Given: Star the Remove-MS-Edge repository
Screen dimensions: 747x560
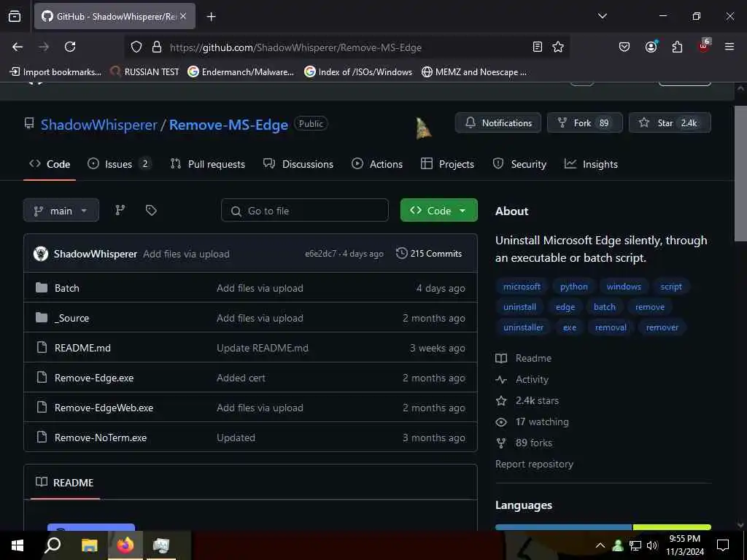Looking at the screenshot, I should [670, 122].
